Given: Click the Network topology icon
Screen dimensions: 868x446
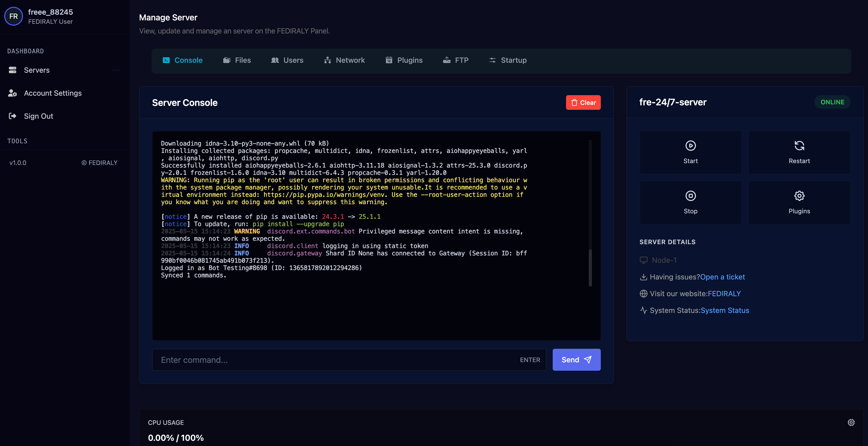Looking at the screenshot, I should [x=328, y=60].
